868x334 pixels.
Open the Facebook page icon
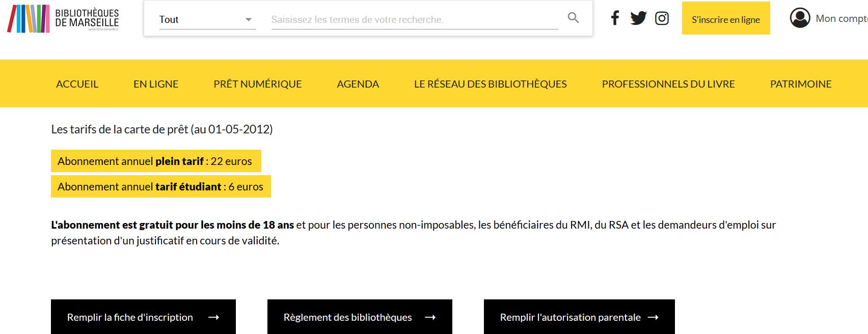pyautogui.click(x=615, y=18)
